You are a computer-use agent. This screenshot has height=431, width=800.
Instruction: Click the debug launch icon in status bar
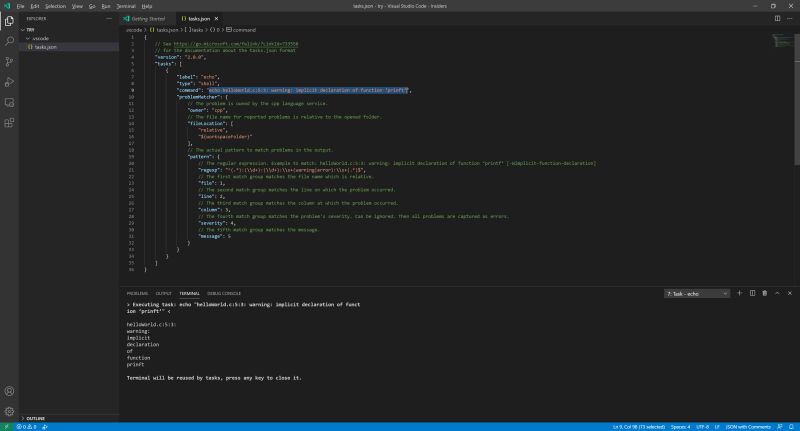(x=45, y=427)
